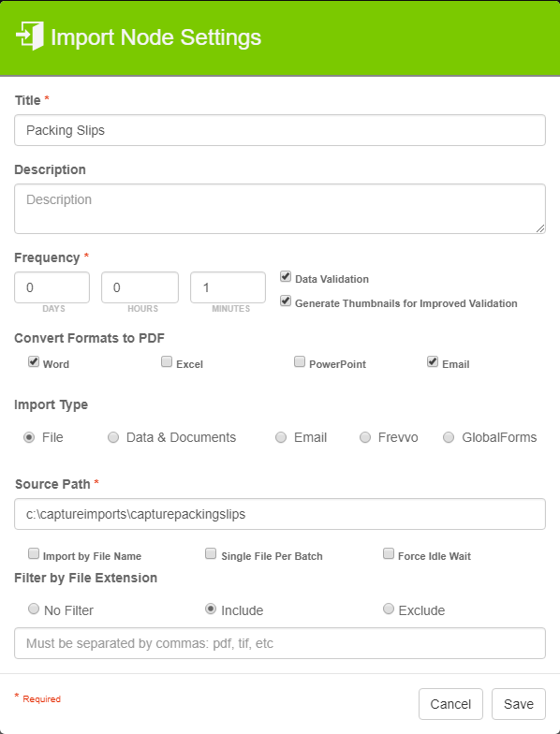Uncheck the Data Validation checkbox
Viewport: 560px width, 734px height.
pyautogui.click(x=286, y=277)
